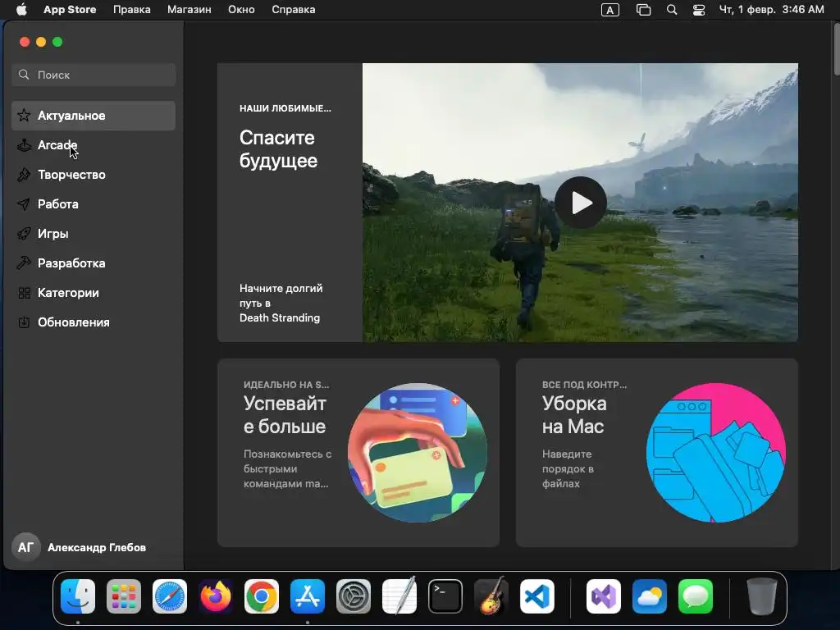Open the Спасите будущее story headline
The image size is (840, 630).
tap(279, 149)
